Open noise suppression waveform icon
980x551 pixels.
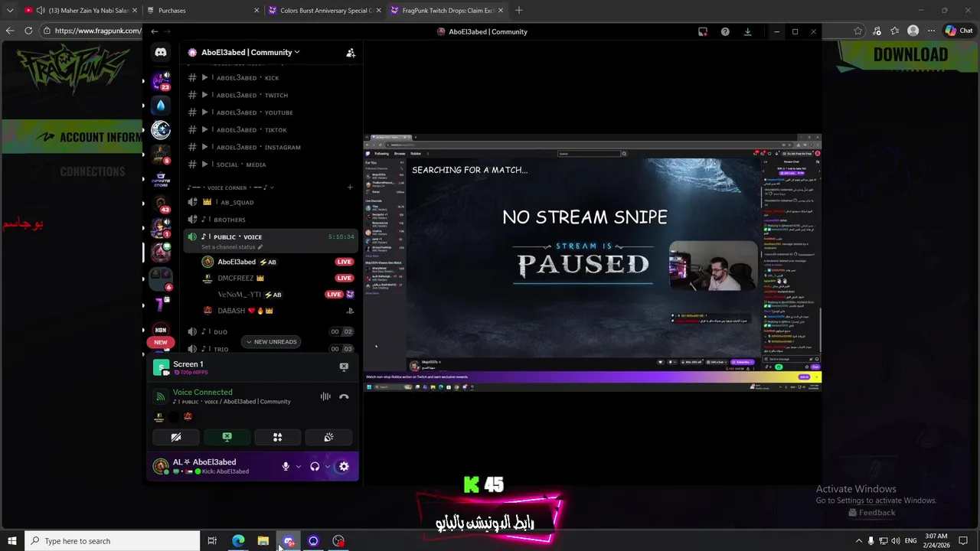point(325,396)
